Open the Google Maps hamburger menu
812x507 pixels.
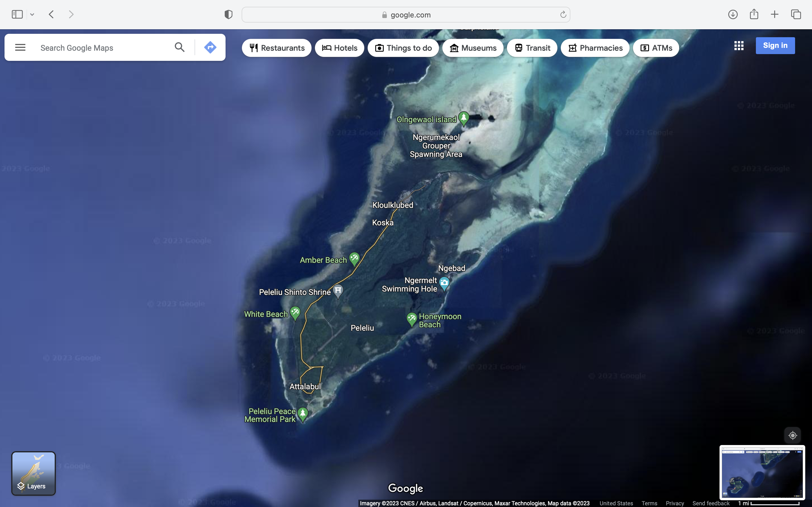coord(20,48)
